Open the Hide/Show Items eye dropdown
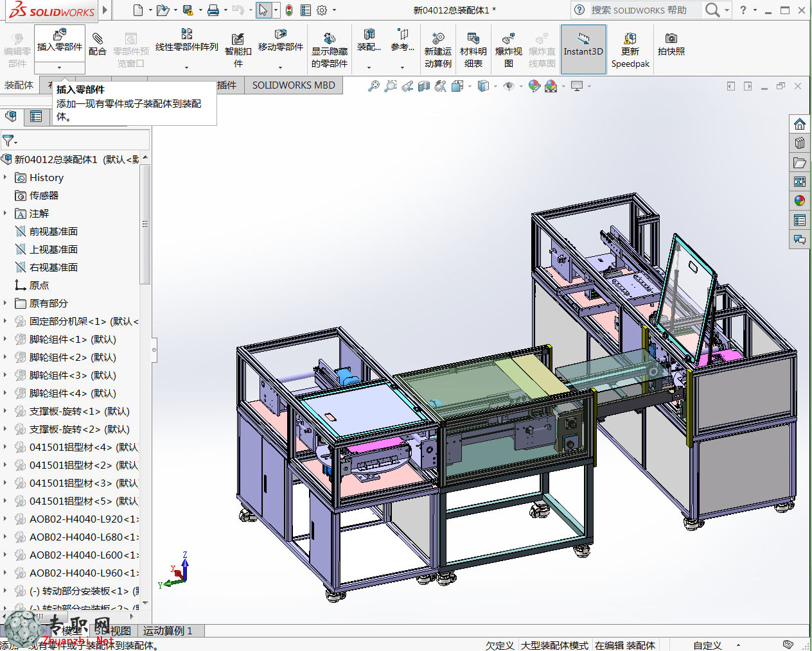 pyautogui.click(x=521, y=86)
